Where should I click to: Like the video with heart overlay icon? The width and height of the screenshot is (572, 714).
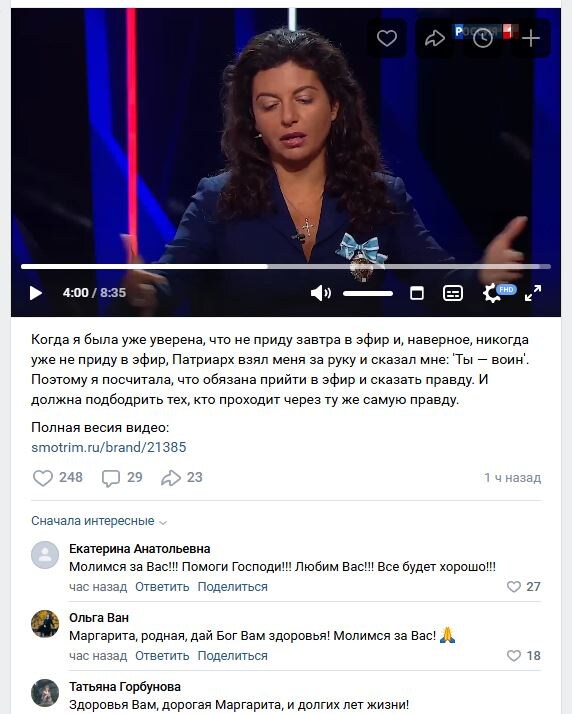click(x=387, y=38)
